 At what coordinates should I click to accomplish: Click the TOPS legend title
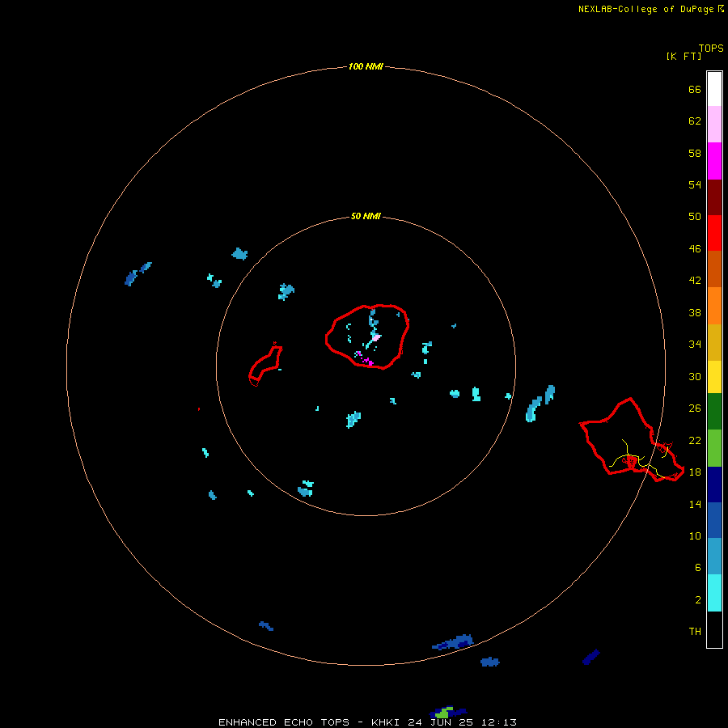711,48
